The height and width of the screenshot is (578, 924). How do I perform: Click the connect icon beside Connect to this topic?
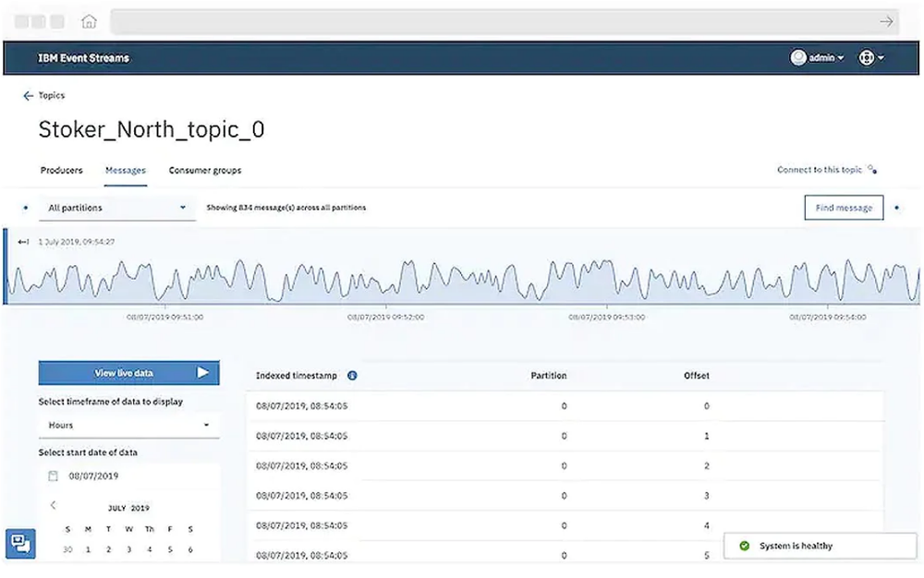pyautogui.click(x=872, y=170)
